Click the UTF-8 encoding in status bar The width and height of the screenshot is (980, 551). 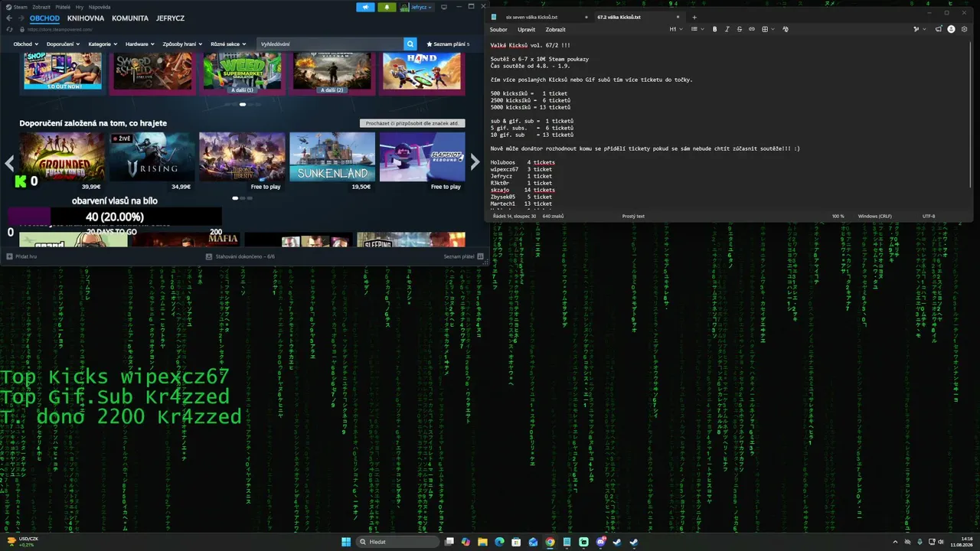(x=929, y=216)
